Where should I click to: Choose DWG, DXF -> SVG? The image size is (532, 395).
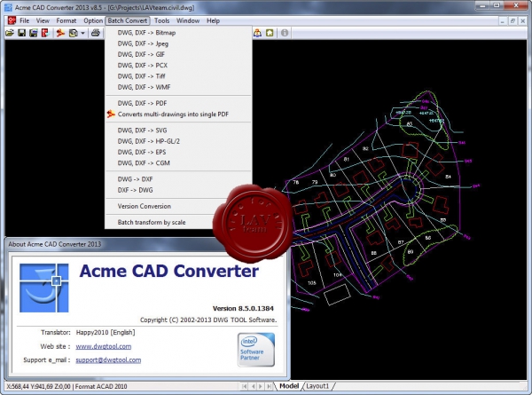[178, 130]
